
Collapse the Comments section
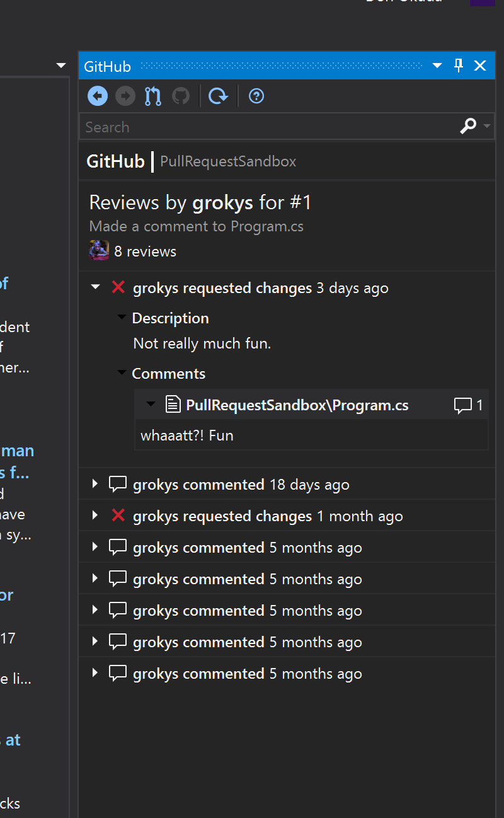(x=122, y=373)
